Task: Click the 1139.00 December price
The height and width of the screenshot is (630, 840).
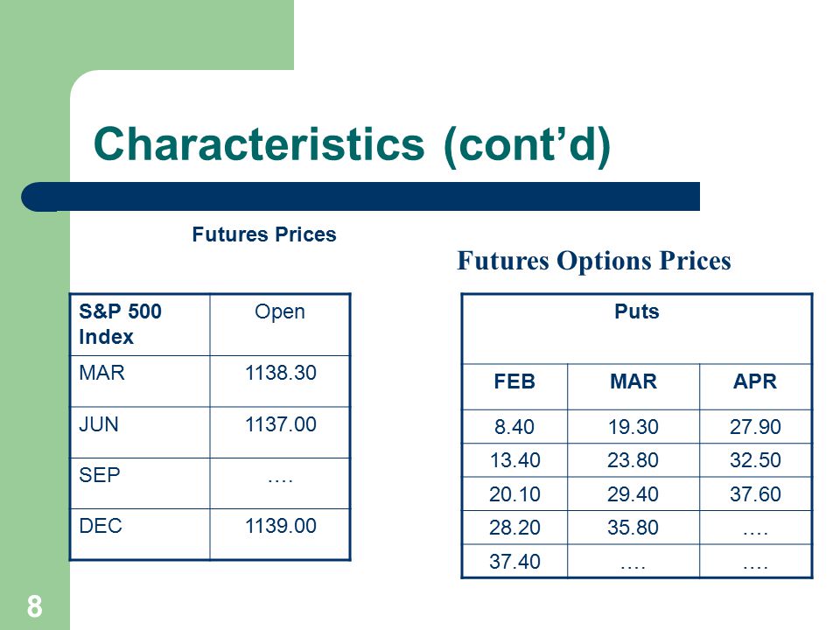Action: click(x=281, y=526)
